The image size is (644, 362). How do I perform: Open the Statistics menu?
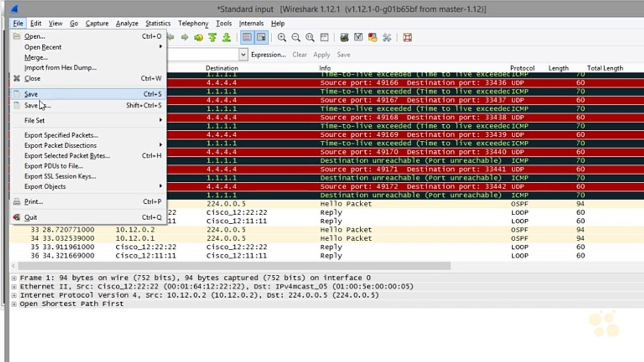coord(158,23)
